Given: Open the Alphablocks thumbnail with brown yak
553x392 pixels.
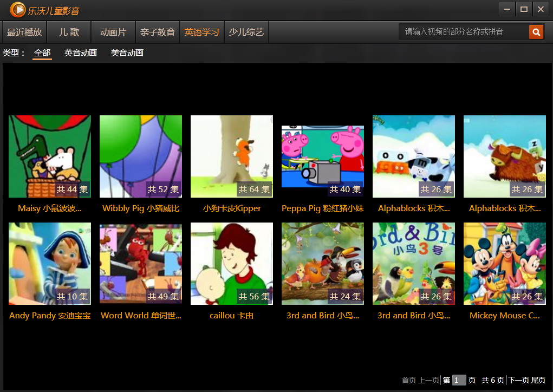Looking at the screenshot, I should (x=505, y=156).
